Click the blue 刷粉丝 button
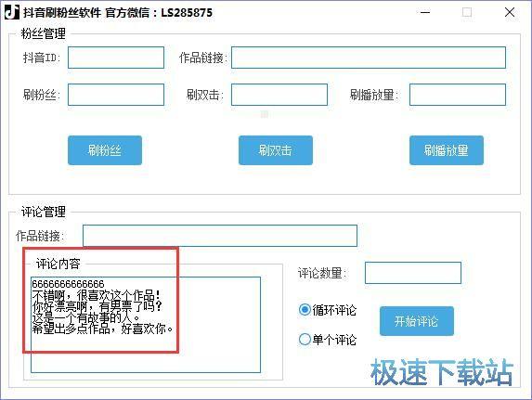532x400 pixels. (x=105, y=150)
